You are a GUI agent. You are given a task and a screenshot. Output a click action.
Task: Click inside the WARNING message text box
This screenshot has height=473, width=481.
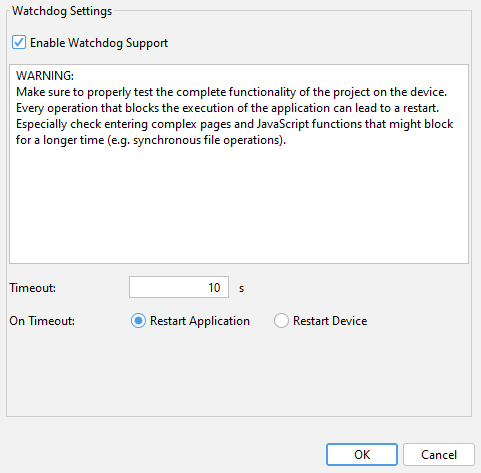tap(239, 164)
